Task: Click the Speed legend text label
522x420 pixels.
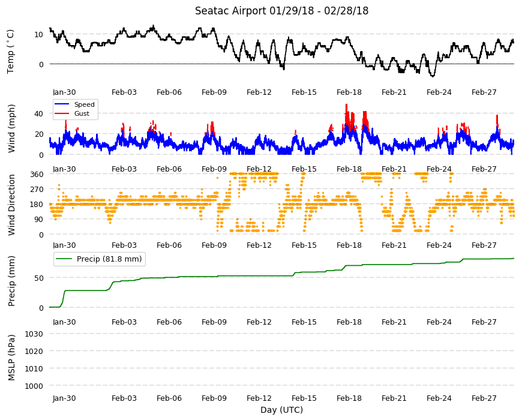Action: click(84, 104)
